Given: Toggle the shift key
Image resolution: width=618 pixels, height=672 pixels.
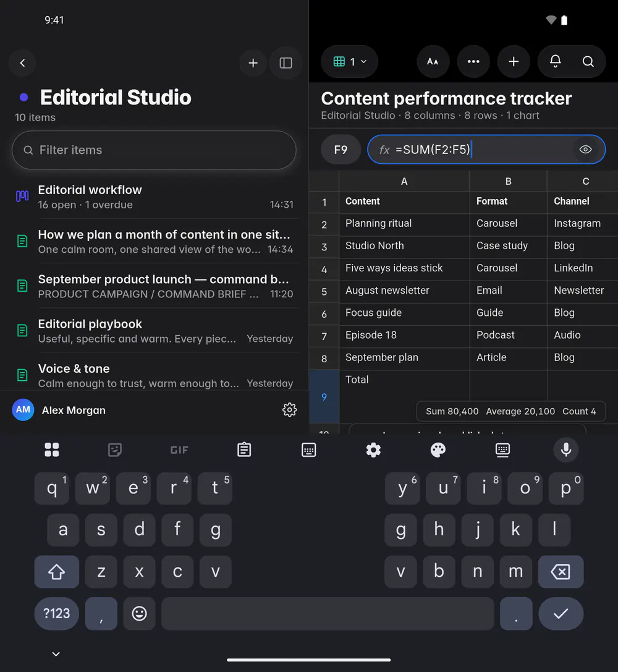Looking at the screenshot, I should [x=56, y=572].
